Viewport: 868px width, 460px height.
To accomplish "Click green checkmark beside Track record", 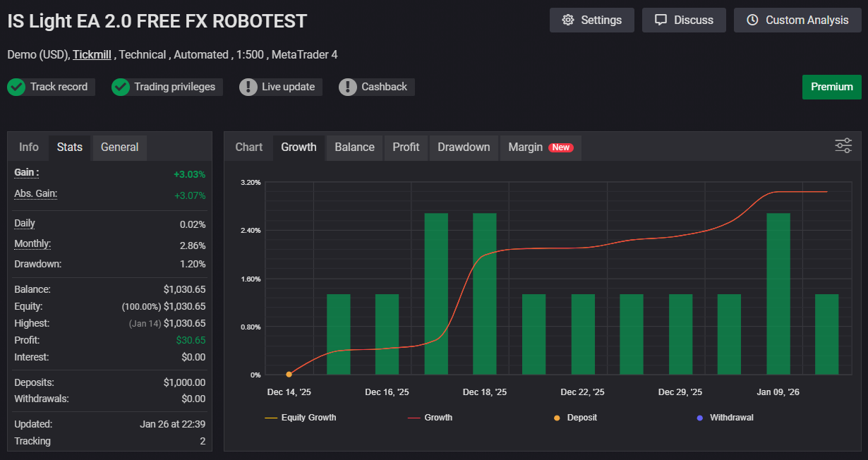I will pyautogui.click(x=16, y=87).
